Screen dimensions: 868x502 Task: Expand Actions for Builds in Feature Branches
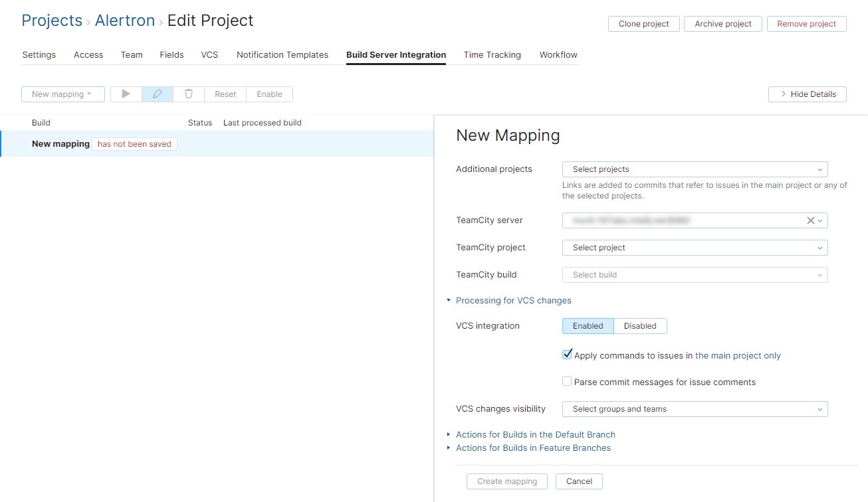533,448
